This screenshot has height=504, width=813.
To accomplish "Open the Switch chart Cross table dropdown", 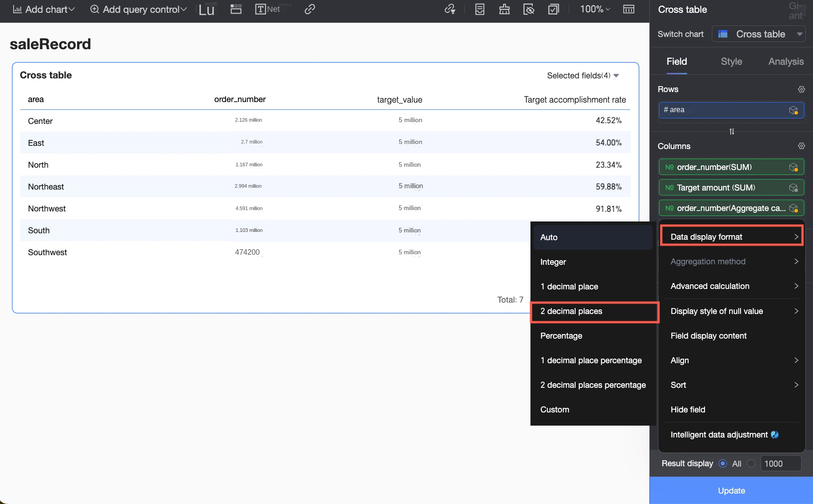I will 759,34.
